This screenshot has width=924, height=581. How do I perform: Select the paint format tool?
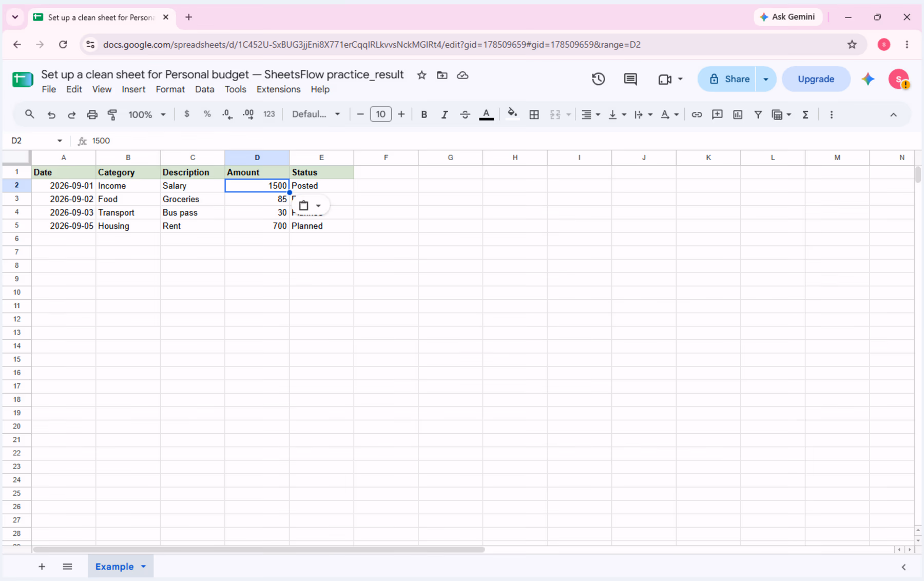coord(112,114)
